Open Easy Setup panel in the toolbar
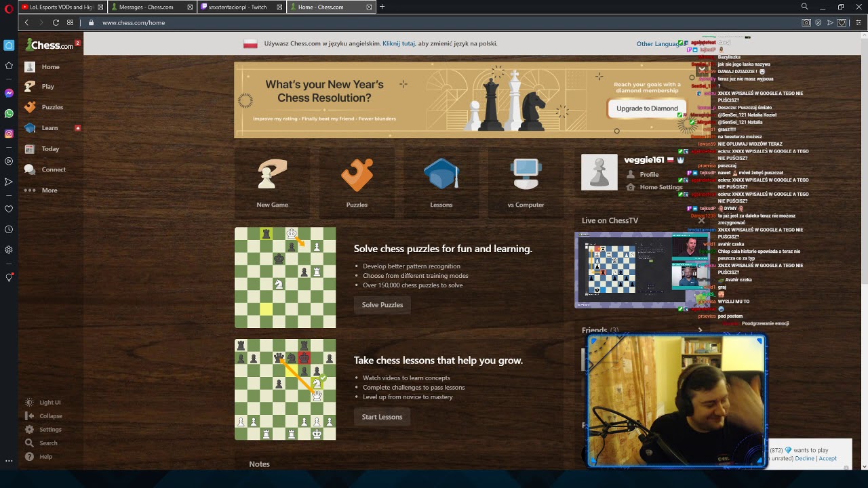This screenshot has height=488, width=868. pyautogui.click(x=858, y=22)
